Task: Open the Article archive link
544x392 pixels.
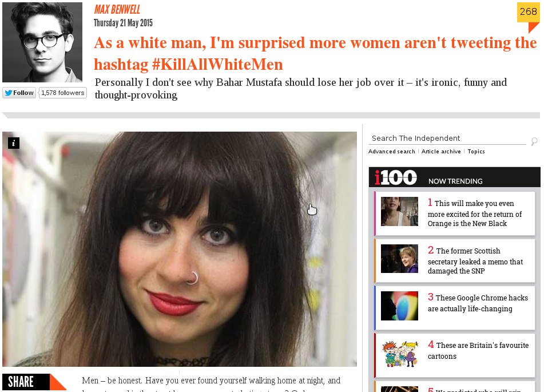Action: pyautogui.click(x=441, y=152)
